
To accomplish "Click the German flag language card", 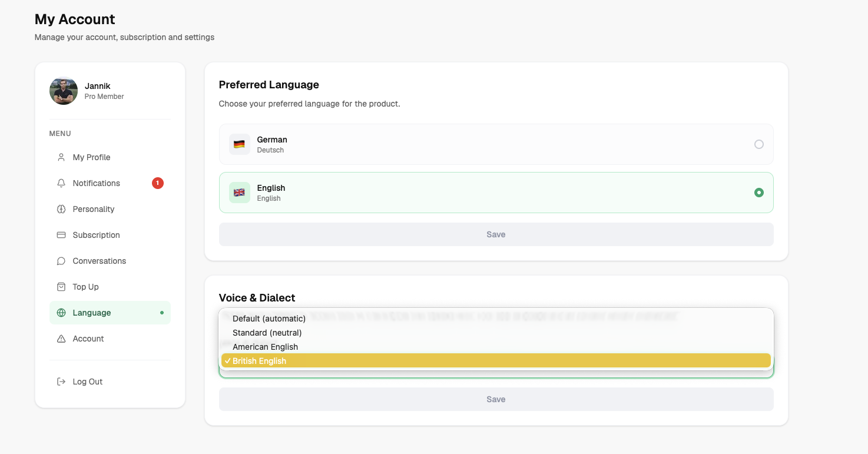I will pos(239,144).
